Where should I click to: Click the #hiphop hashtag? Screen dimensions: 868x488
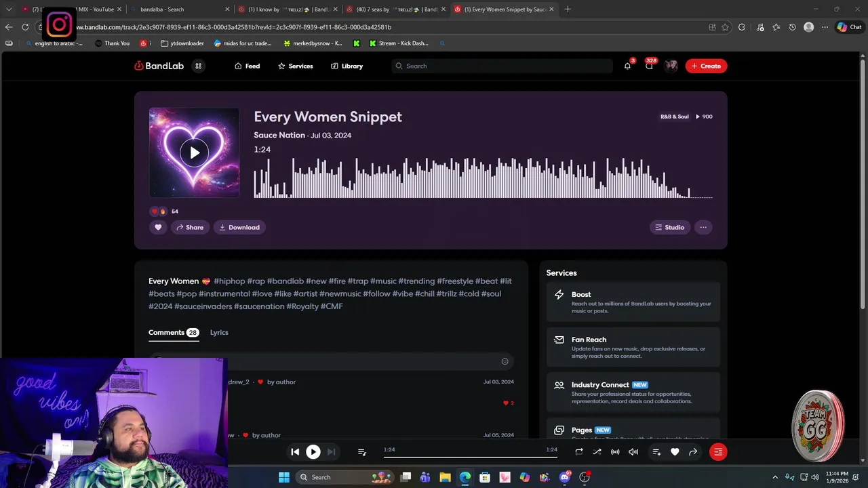click(x=229, y=281)
